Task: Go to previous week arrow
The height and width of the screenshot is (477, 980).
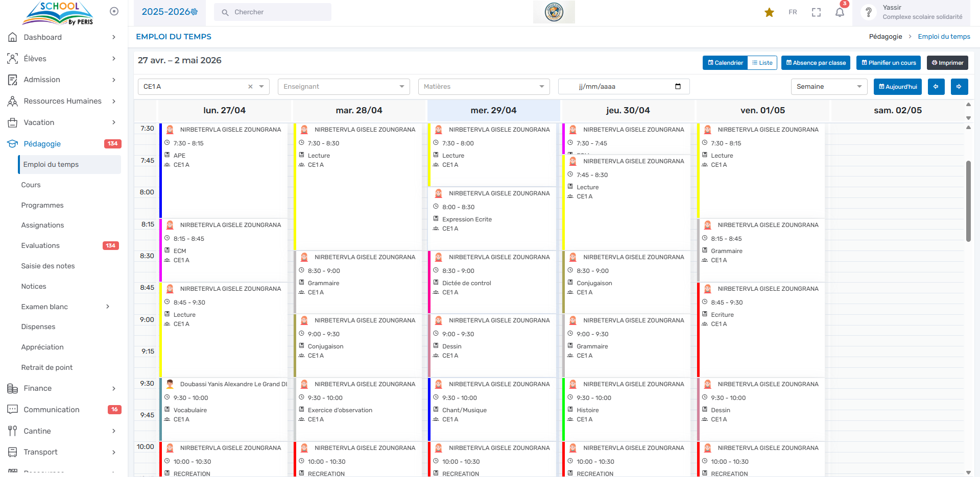Action: tap(936, 87)
